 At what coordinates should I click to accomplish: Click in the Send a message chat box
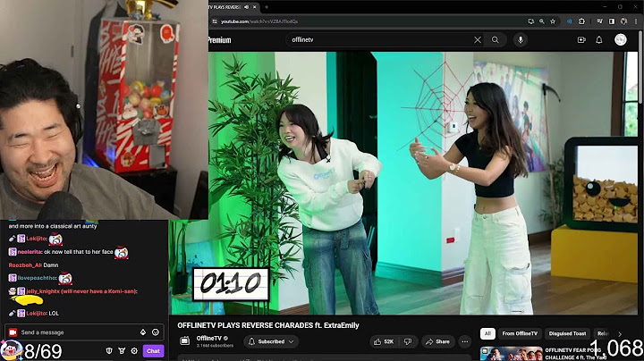[78, 332]
